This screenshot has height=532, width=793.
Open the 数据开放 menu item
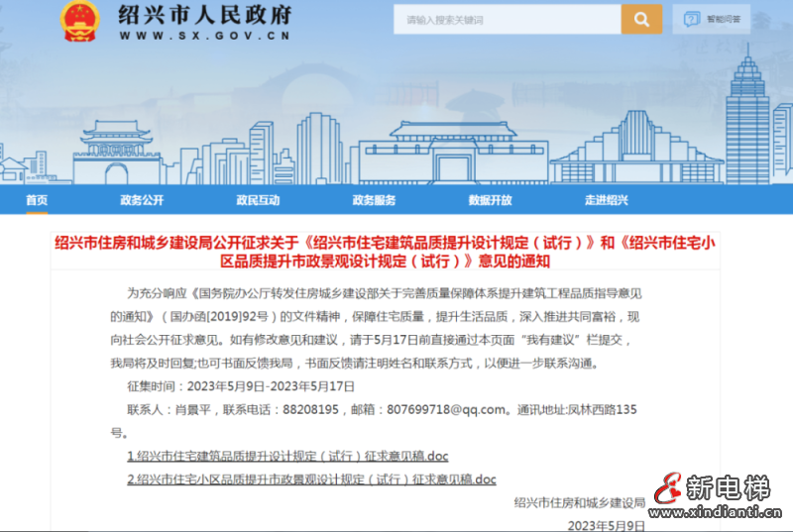pos(490,200)
